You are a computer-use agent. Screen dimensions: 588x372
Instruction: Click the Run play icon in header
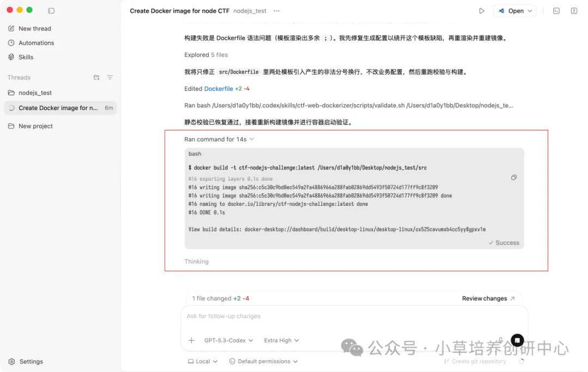tap(481, 11)
